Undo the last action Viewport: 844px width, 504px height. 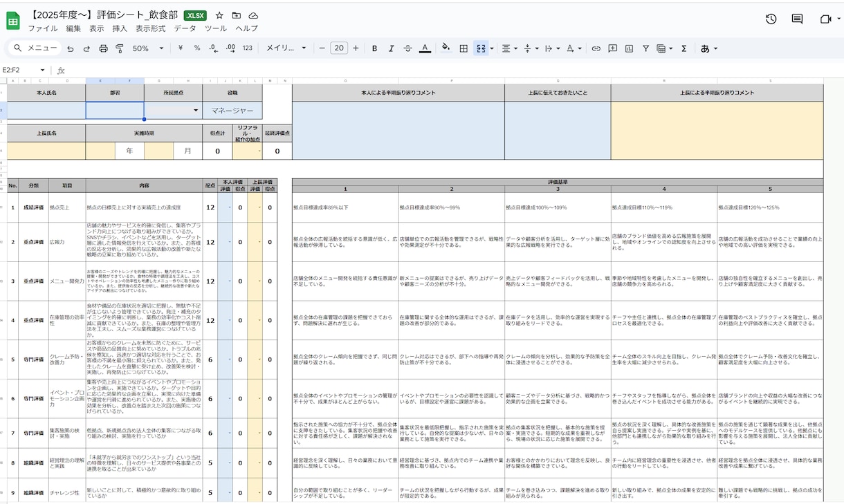coord(71,48)
